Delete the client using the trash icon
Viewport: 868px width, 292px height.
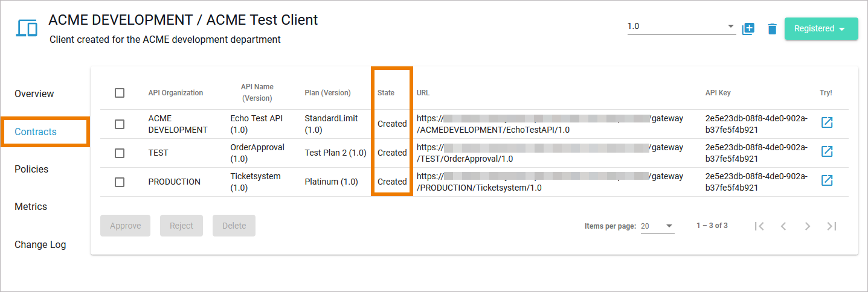pos(772,29)
